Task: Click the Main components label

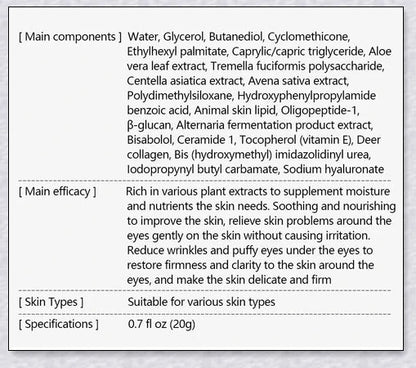Action: pyautogui.click(x=70, y=37)
